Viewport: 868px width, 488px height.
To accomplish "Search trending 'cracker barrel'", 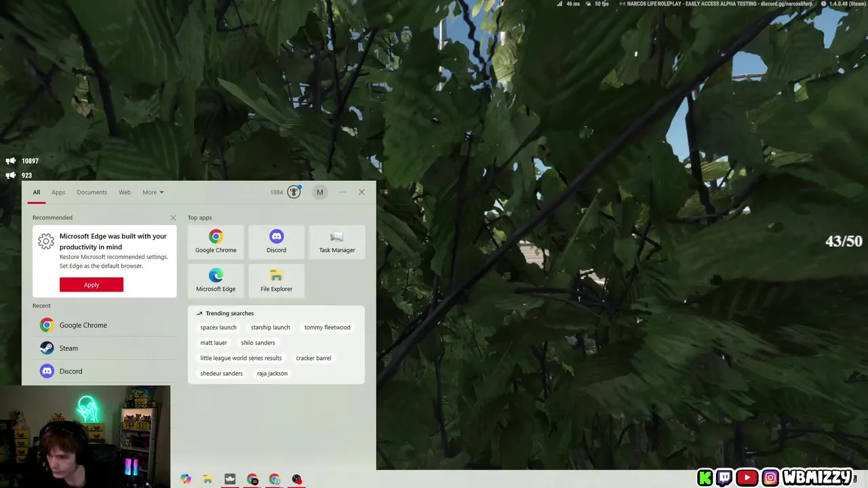I will (313, 358).
